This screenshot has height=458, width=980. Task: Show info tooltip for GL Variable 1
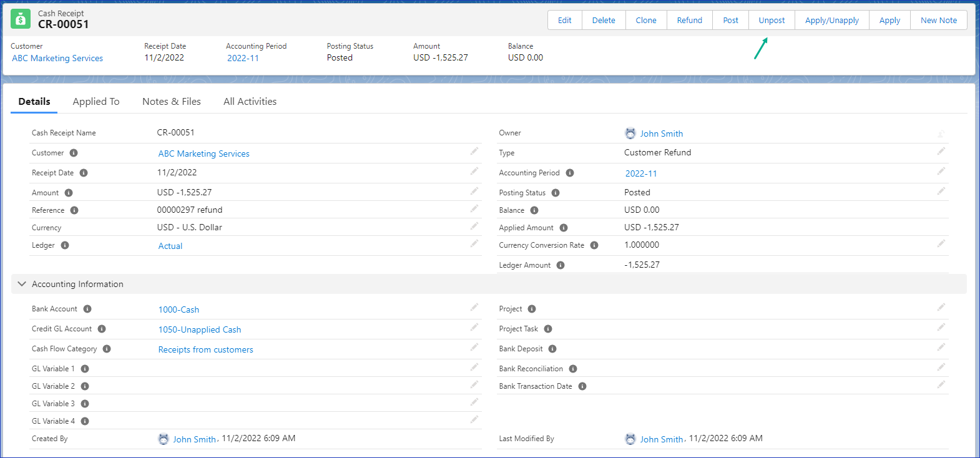pyautogui.click(x=85, y=369)
